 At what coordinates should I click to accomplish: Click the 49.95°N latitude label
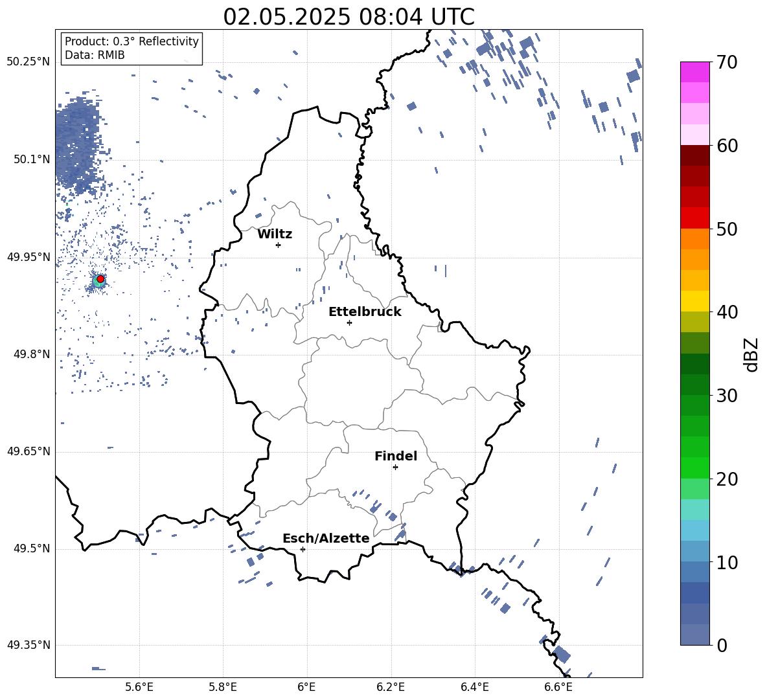pyautogui.click(x=29, y=257)
